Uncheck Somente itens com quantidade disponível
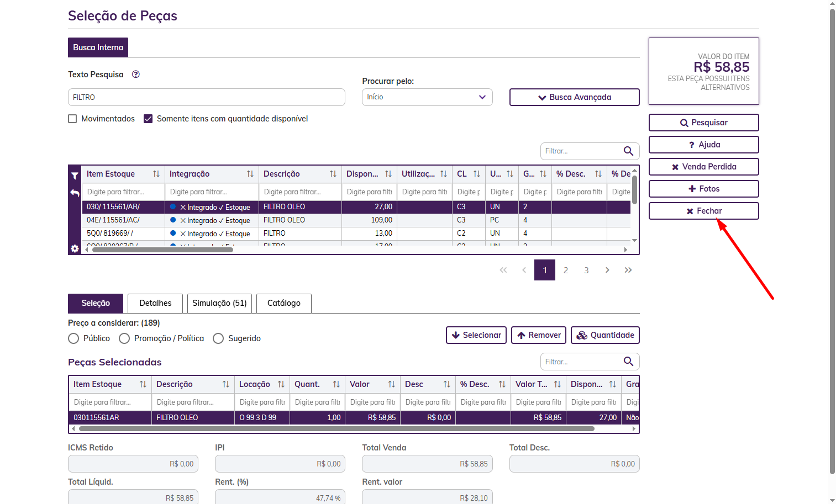 [148, 119]
